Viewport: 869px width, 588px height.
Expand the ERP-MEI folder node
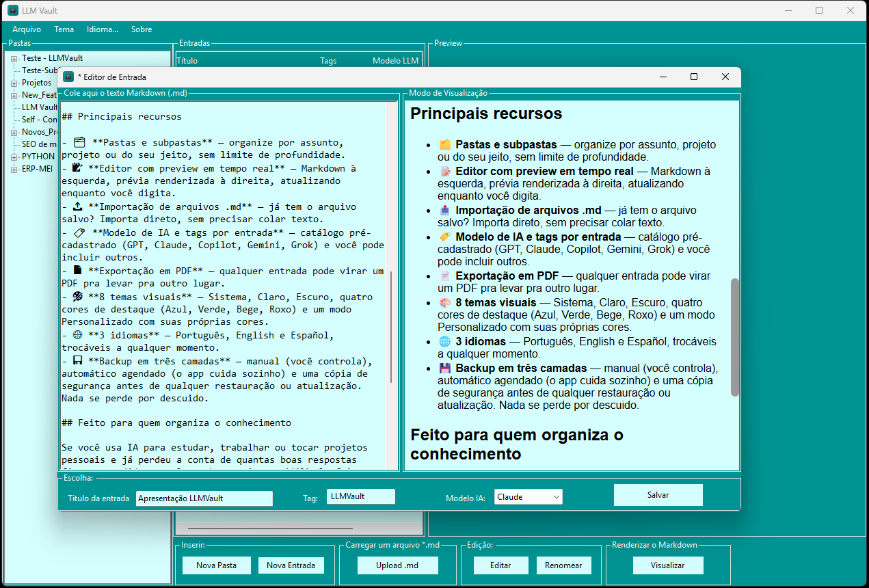(14, 169)
